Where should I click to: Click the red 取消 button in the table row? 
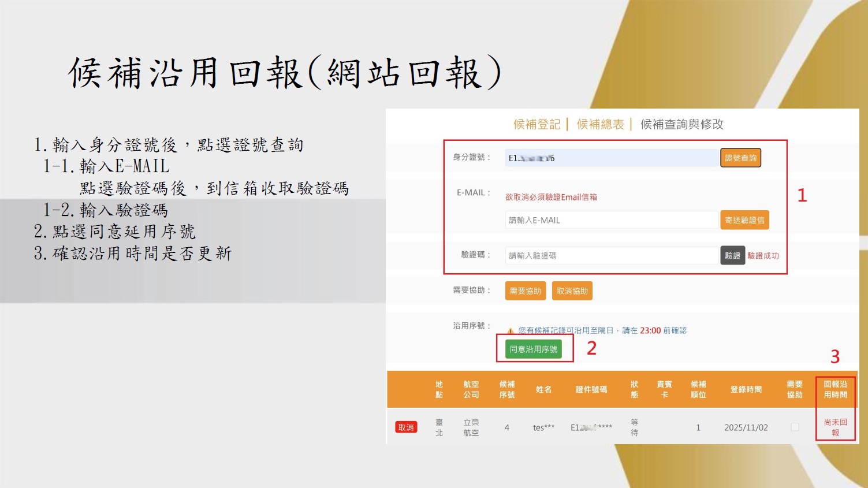[x=406, y=427]
